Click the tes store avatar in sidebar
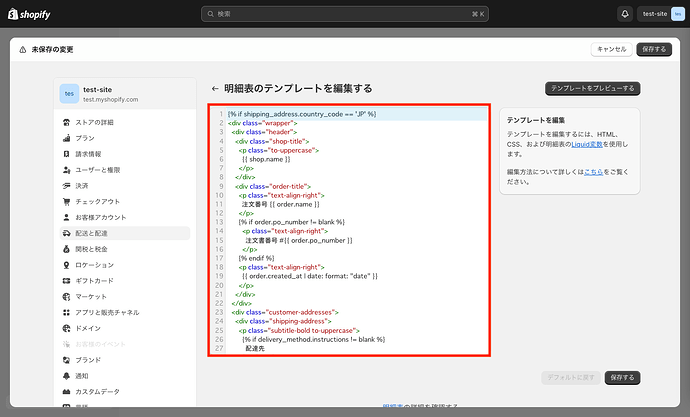Image resolution: width=690 pixels, height=417 pixels. tap(69, 94)
